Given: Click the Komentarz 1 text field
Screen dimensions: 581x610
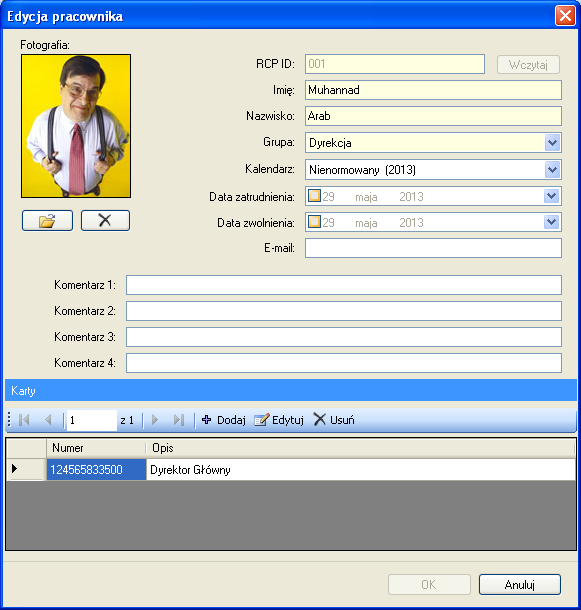Looking at the screenshot, I should tap(344, 285).
